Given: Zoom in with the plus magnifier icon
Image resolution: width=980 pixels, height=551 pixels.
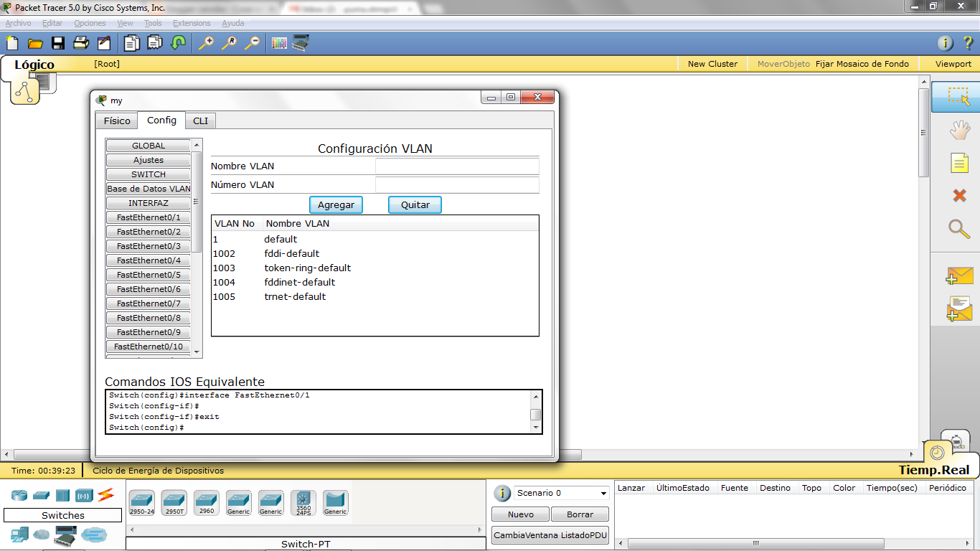Looking at the screenshot, I should tap(206, 43).
